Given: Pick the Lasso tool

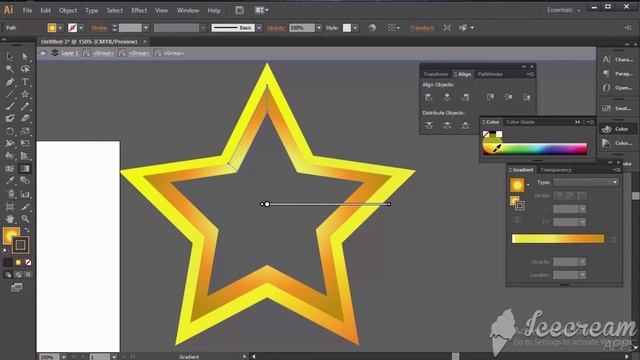Looking at the screenshot, I should pos(25,69).
